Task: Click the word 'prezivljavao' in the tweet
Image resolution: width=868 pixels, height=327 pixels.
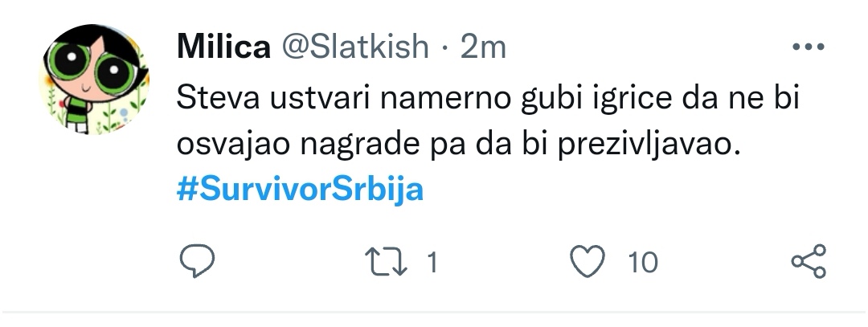Action: pos(649,145)
